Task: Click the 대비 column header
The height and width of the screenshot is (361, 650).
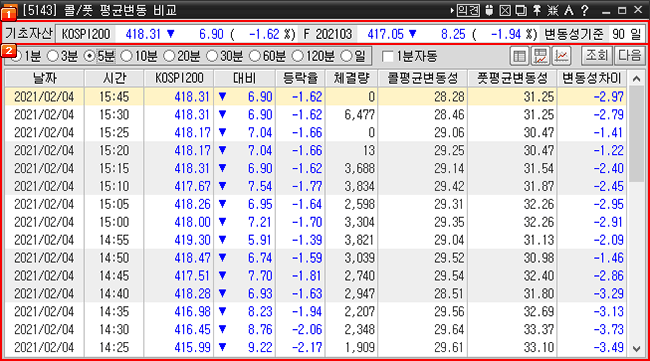Action: coord(245,78)
